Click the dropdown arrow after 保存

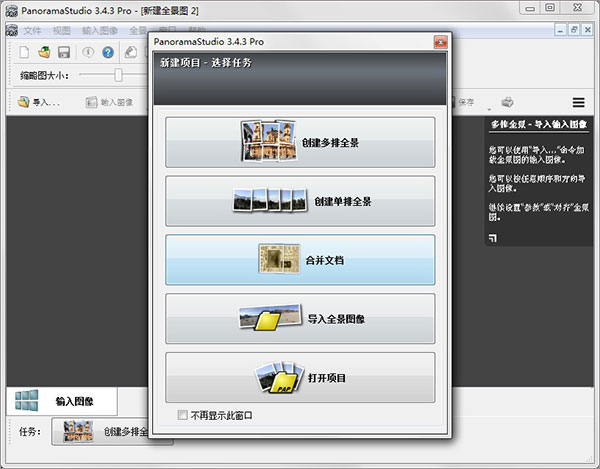[x=489, y=109]
